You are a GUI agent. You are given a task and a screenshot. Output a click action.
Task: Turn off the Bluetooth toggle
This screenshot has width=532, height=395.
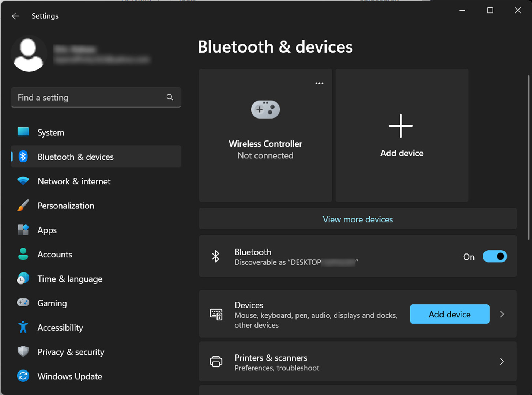(495, 256)
